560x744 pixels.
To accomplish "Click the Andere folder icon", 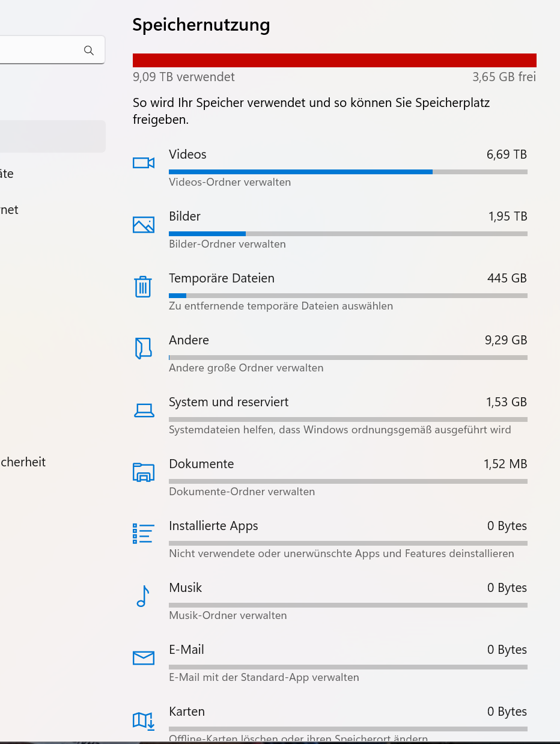I will pos(143,349).
